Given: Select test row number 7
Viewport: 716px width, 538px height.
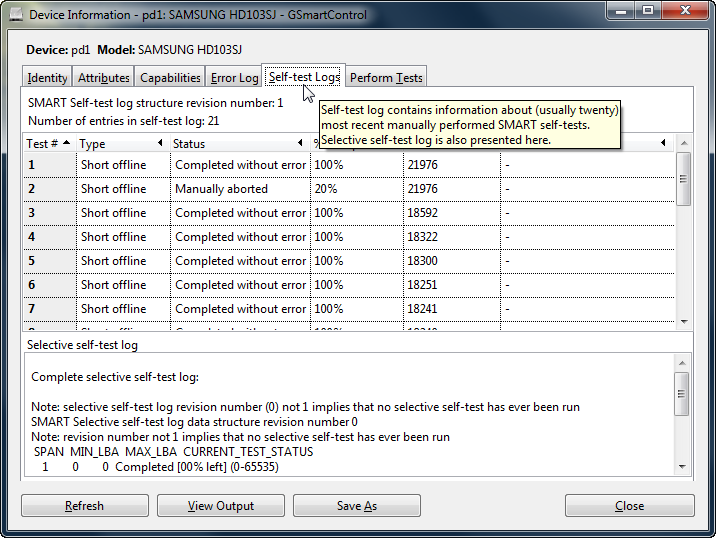Looking at the screenshot, I should [349, 309].
